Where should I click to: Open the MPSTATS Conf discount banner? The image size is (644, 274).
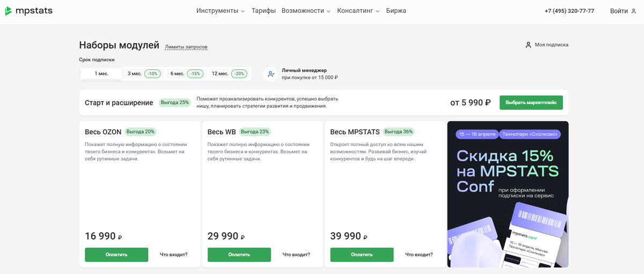(x=507, y=194)
